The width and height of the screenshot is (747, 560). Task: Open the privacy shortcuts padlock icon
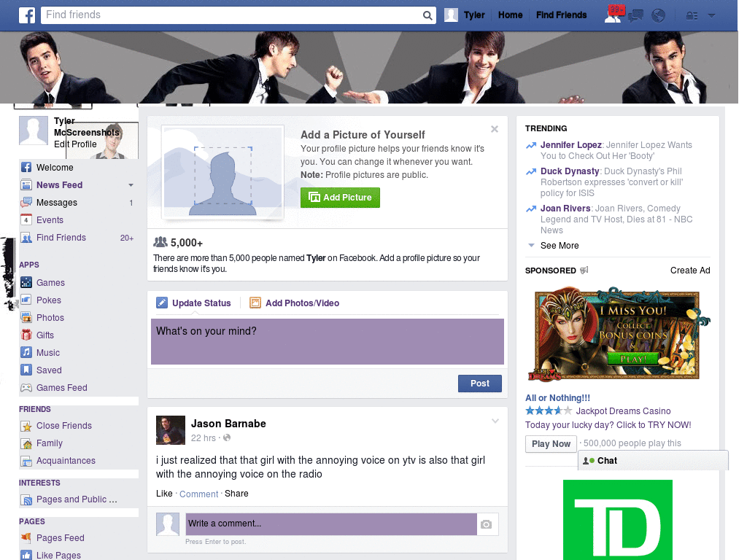click(690, 15)
